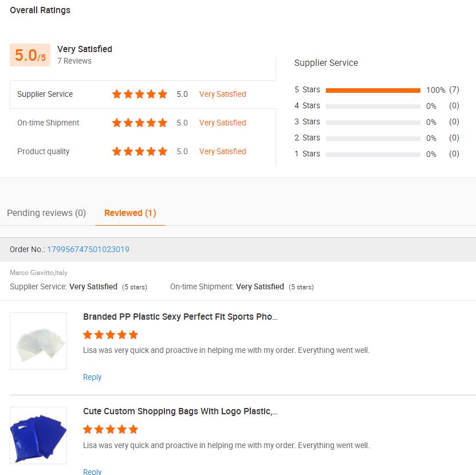476x475 pixels.
Task: Click the Supplier Service star rating
Action: pos(139,94)
